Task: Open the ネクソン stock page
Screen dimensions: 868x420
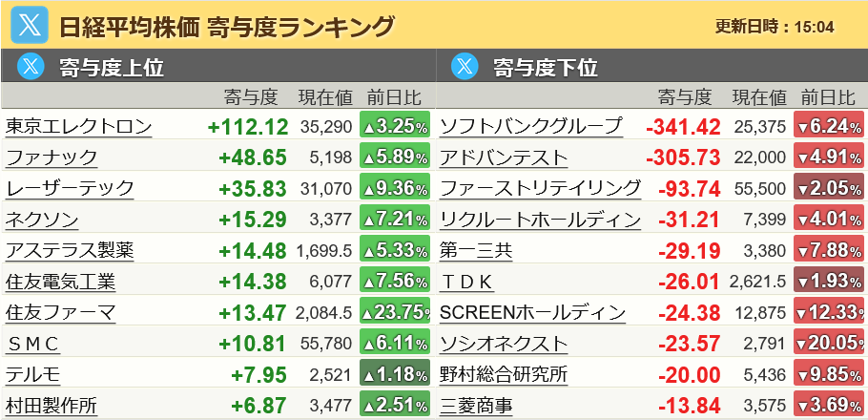Action: [42, 220]
